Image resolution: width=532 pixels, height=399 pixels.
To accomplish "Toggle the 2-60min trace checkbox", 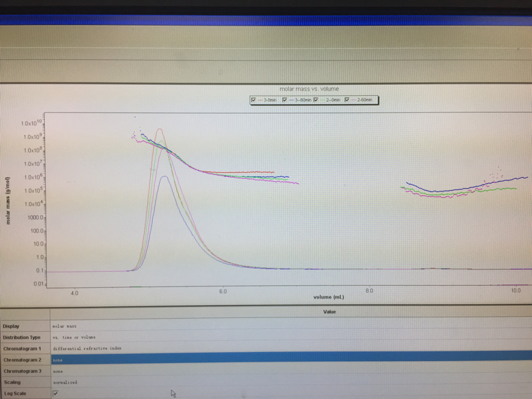I will [x=347, y=100].
